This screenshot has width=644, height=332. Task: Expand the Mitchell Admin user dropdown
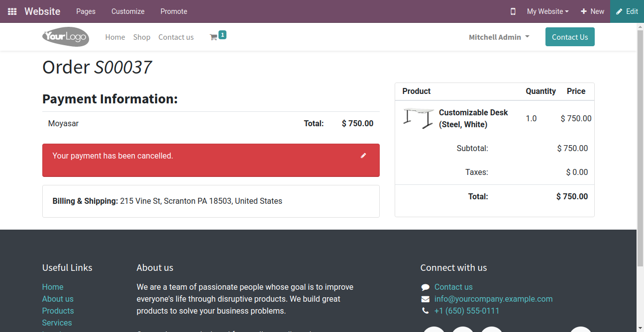(499, 37)
